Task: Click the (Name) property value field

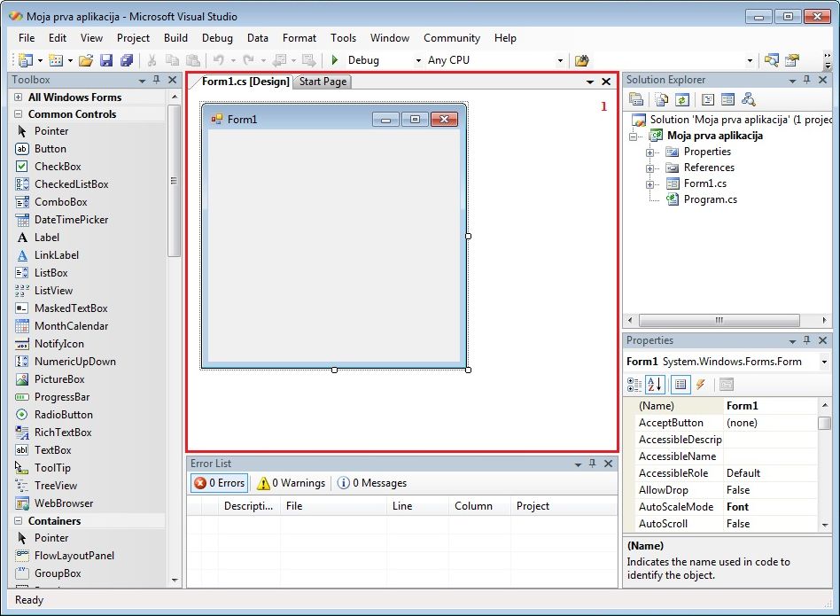Action: pyautogui.click(x=771, y=406)
